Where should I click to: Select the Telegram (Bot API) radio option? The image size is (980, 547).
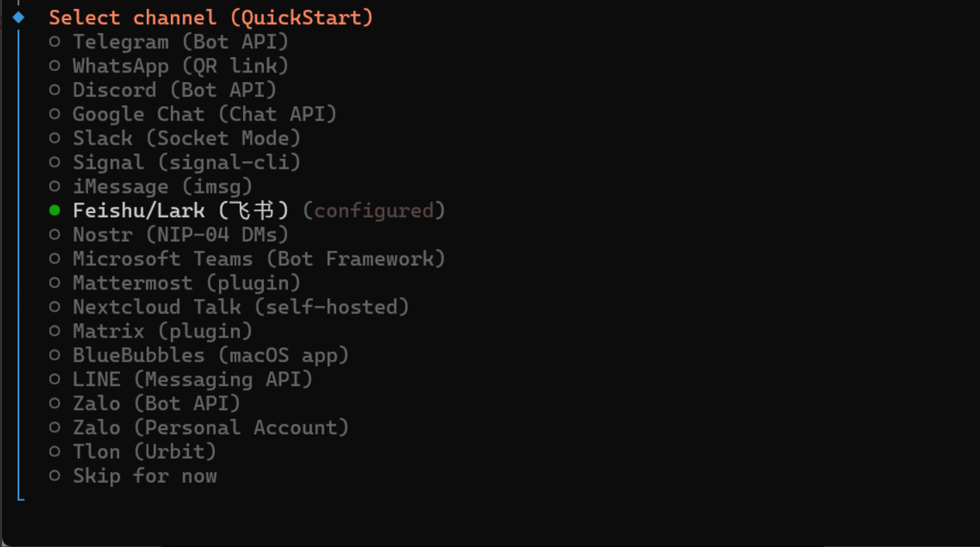coord(180,42)
